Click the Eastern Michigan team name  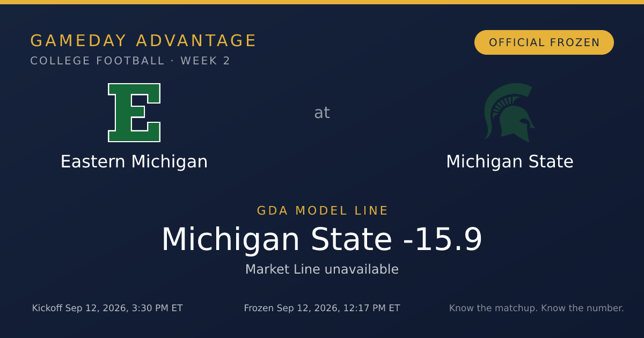point(134,161)
